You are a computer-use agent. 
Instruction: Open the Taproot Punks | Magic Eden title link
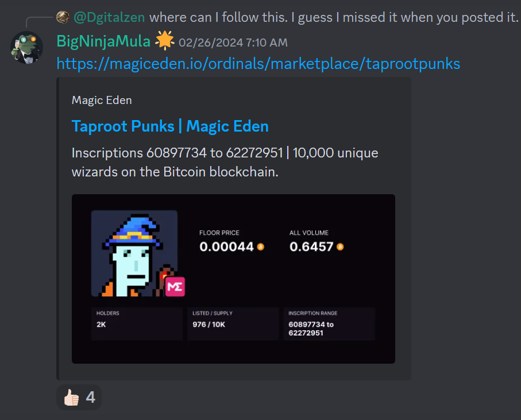pos(170,126)
